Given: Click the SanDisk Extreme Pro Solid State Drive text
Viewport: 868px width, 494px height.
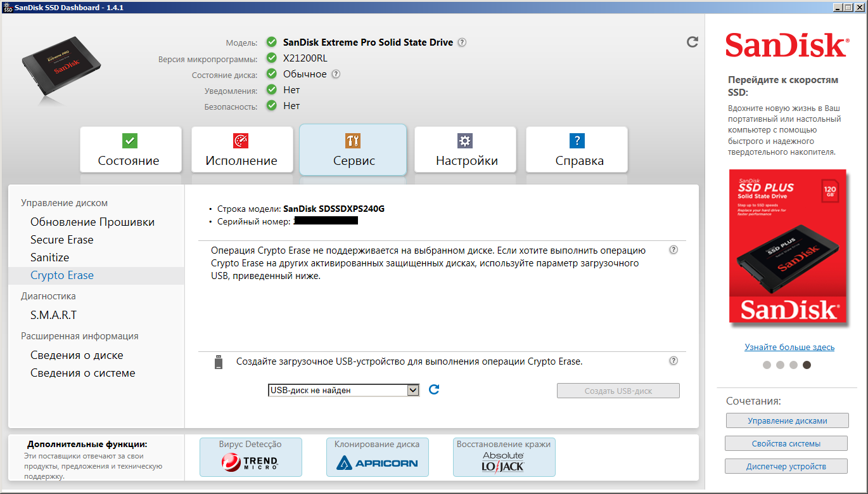Looking at the screenshot, I should [368, 42].
